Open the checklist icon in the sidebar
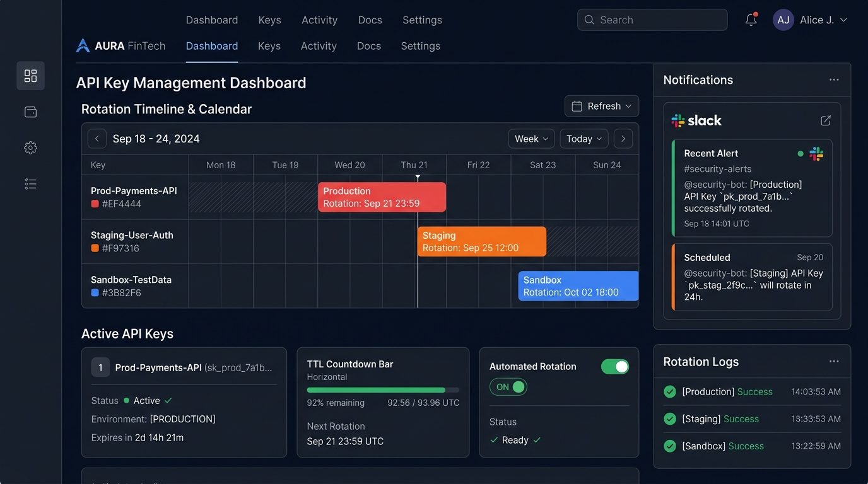The image size is (868, 484). [x=30, y=183]
